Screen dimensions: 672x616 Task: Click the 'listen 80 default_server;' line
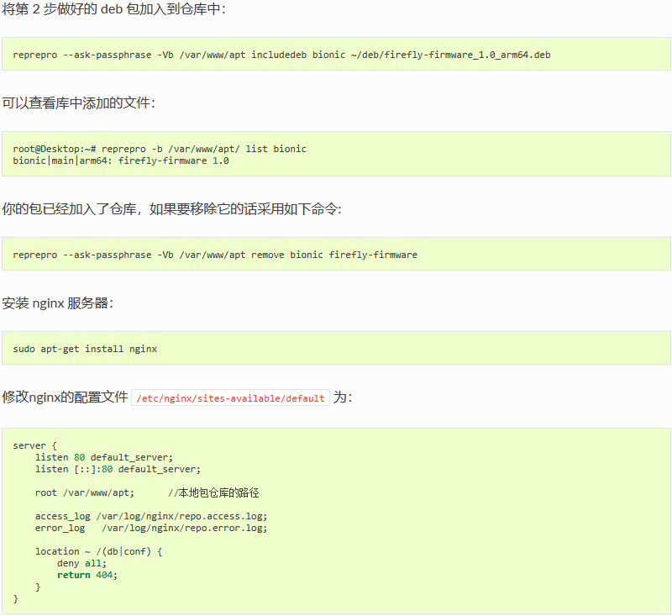[103, 457]
